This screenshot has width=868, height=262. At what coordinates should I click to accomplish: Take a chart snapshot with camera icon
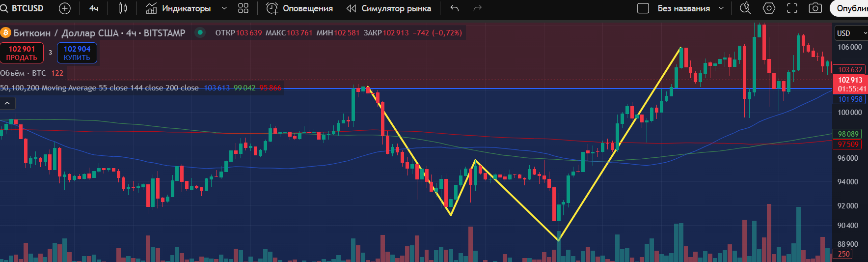coord(815,8)
